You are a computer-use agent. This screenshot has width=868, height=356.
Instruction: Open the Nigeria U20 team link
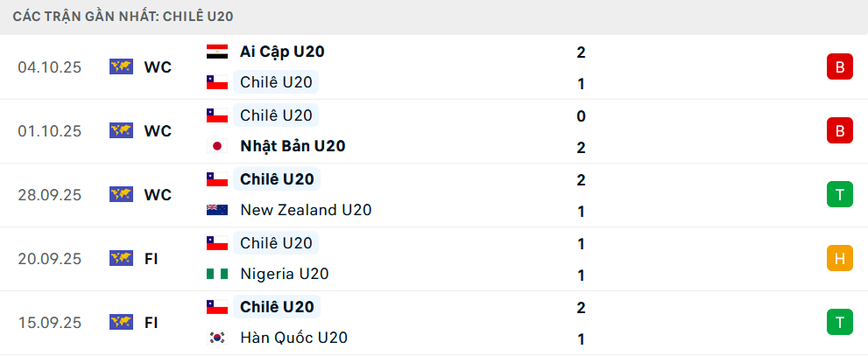tap(285, 274)
